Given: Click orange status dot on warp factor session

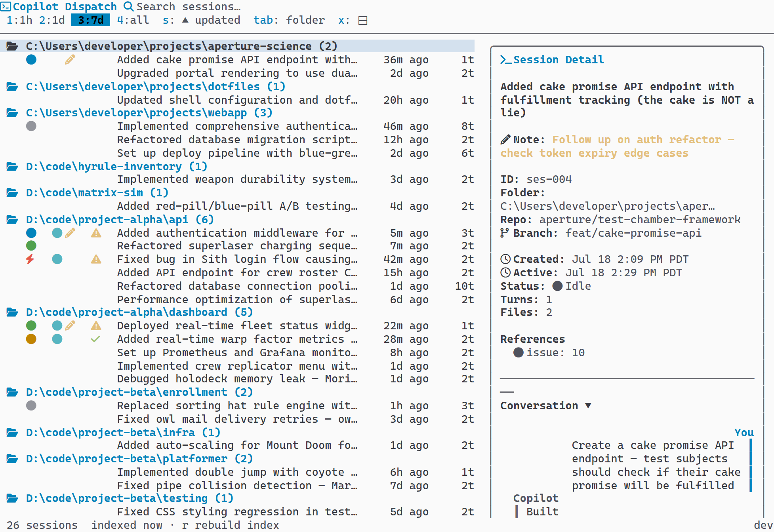Looking at the screenshot, I should click(31, 339).
